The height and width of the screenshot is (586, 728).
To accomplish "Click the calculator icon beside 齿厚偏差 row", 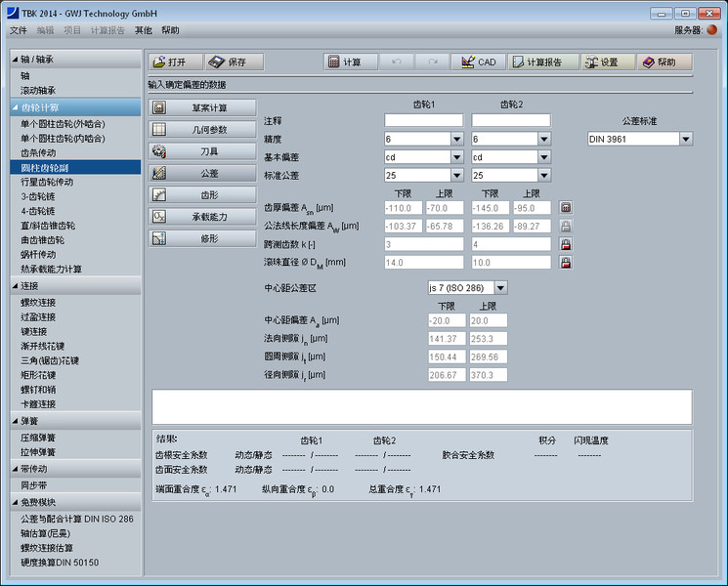I will [565, 208].
